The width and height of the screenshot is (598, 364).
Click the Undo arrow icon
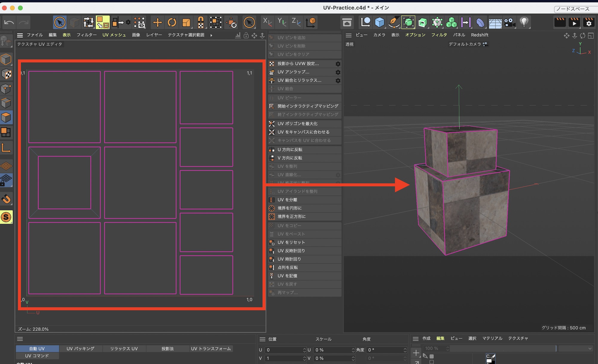point(9,22)
